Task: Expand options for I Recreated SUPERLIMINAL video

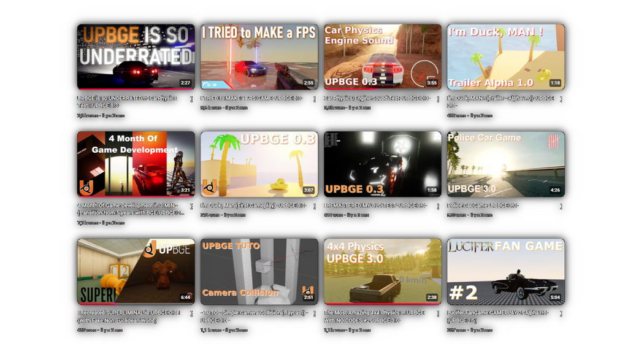Action: tap(191, 314)
